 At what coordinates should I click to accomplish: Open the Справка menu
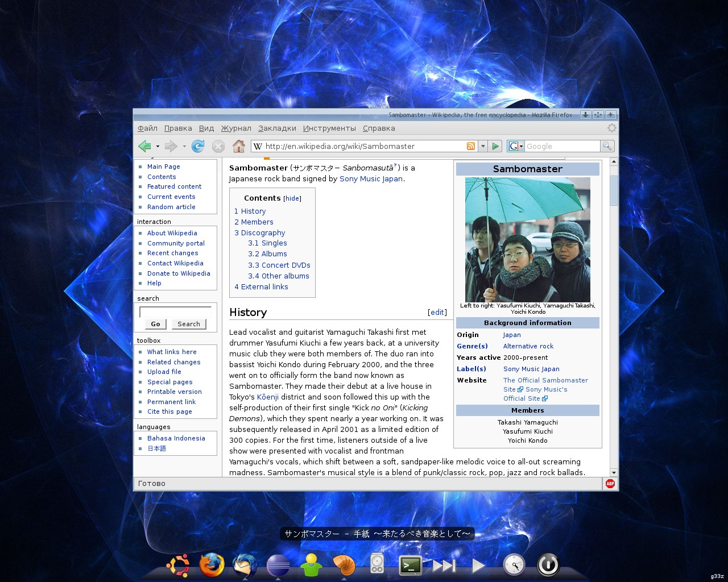(379, 128)
